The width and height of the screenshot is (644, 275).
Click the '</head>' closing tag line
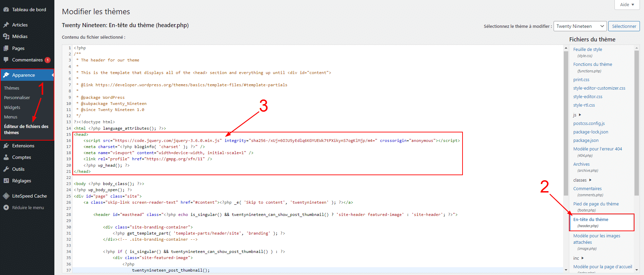point(82,171)
